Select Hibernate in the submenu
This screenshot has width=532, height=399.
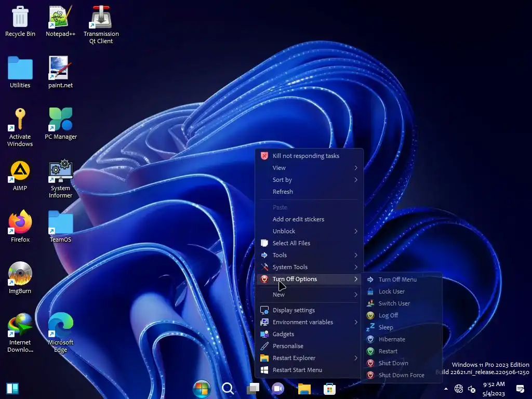click(402, 339)
